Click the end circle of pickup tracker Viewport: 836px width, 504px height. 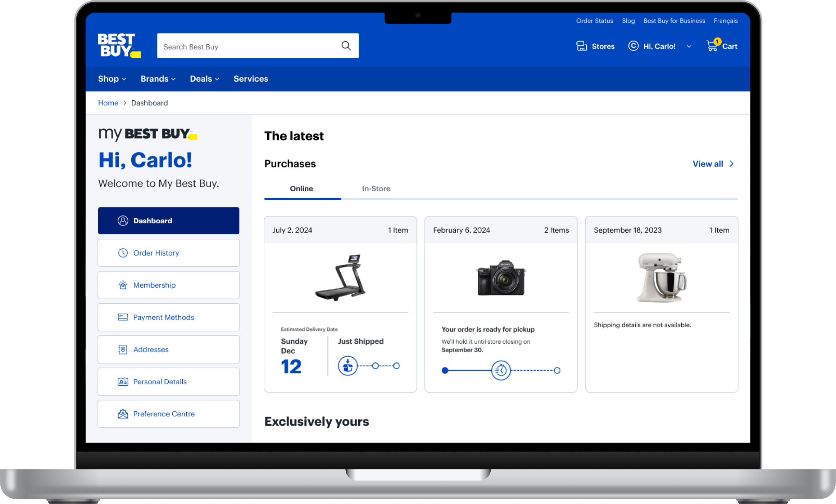pos(557,370)
